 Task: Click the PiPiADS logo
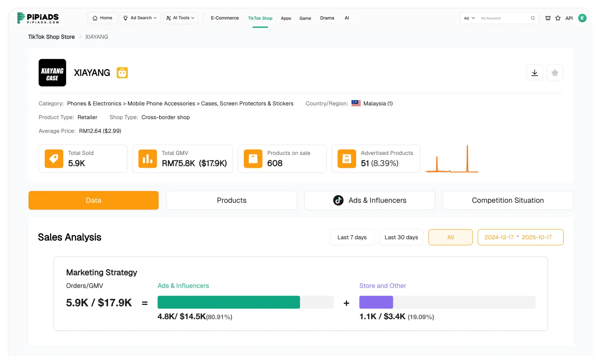tap(38, 18)
